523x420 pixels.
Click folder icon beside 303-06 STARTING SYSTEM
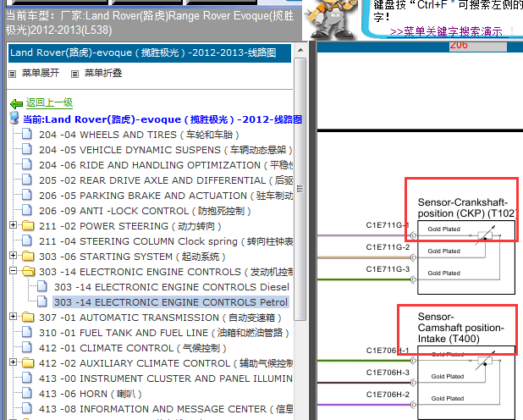click(28, 257)
